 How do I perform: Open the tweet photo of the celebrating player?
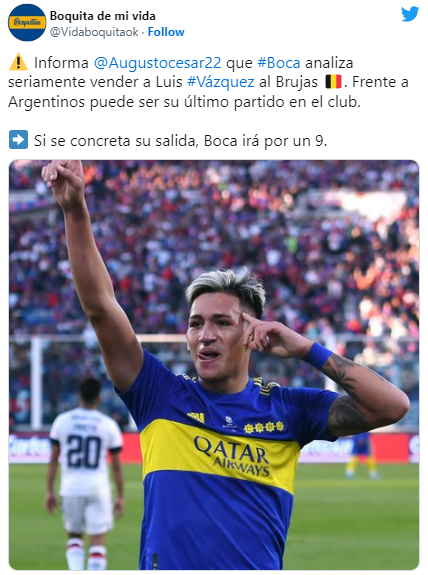point(214,365)
